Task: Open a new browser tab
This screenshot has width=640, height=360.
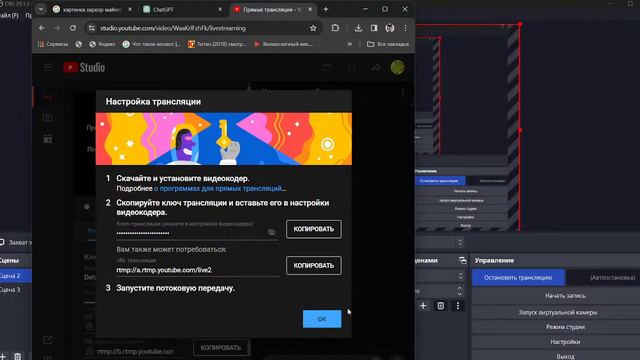Action: (326, 9)
